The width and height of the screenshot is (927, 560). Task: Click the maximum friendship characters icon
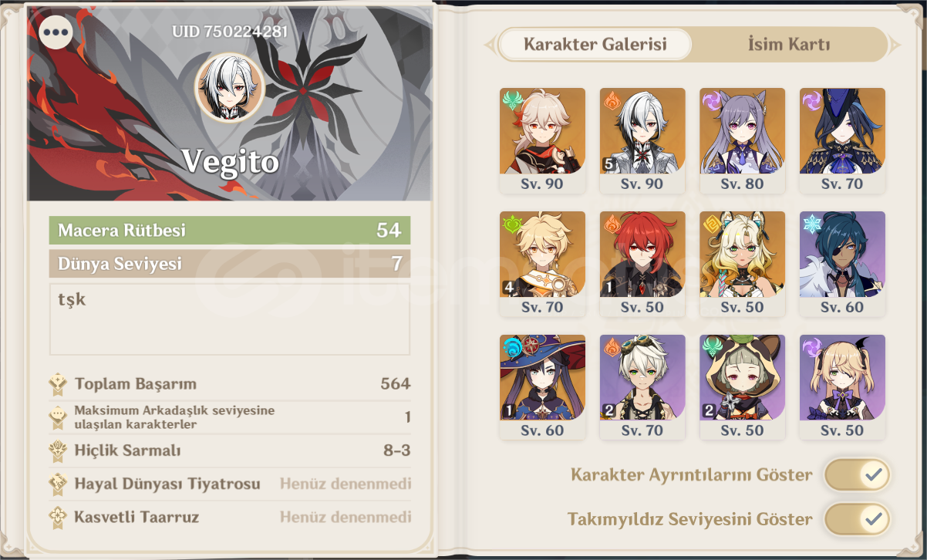click(x=58, y=417)
